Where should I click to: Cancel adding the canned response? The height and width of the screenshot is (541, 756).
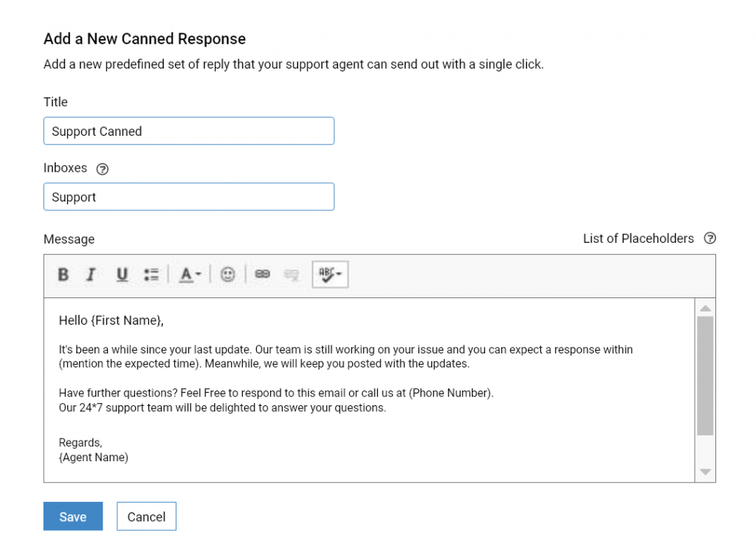(x=147, y=517)
